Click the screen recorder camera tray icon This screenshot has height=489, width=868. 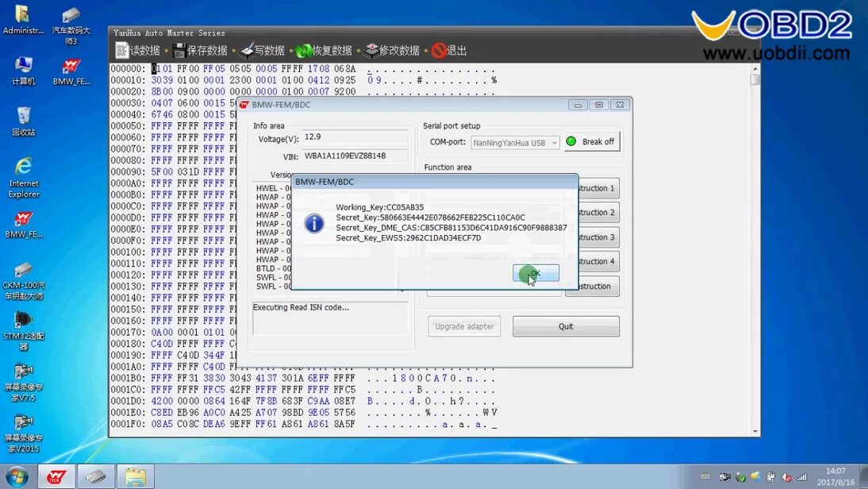tap(724, 477)
